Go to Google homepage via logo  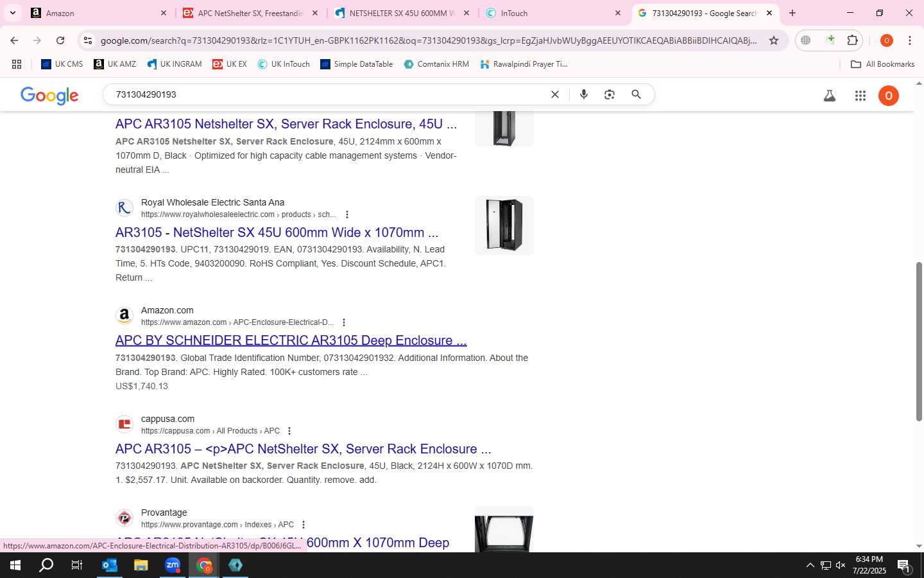[49, 96]
